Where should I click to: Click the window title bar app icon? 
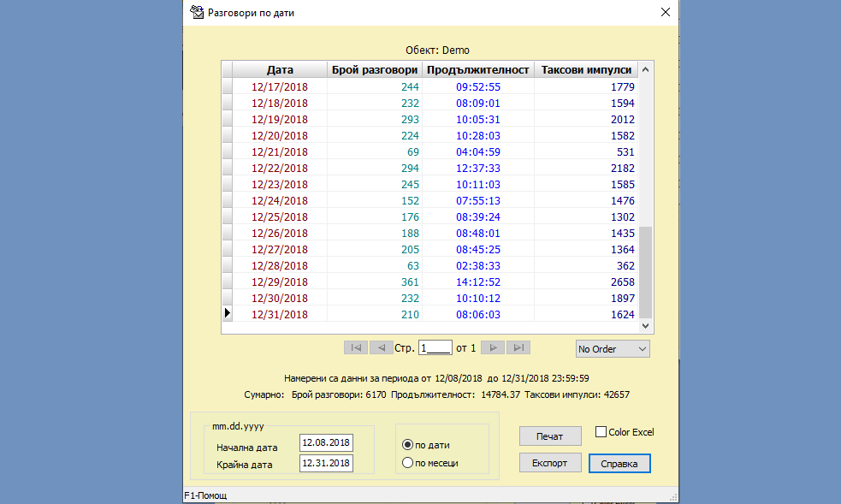(197, 12)
